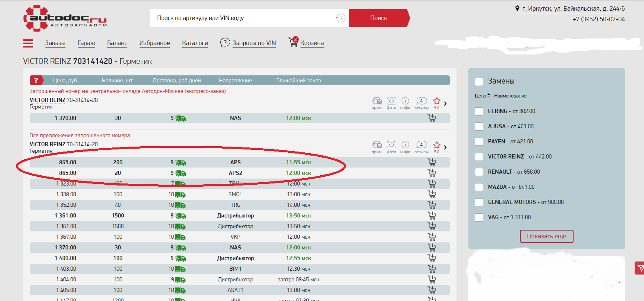Add the 865.00 APS offer to cart
The image size is (644, 301).
[x=432, y=162]
